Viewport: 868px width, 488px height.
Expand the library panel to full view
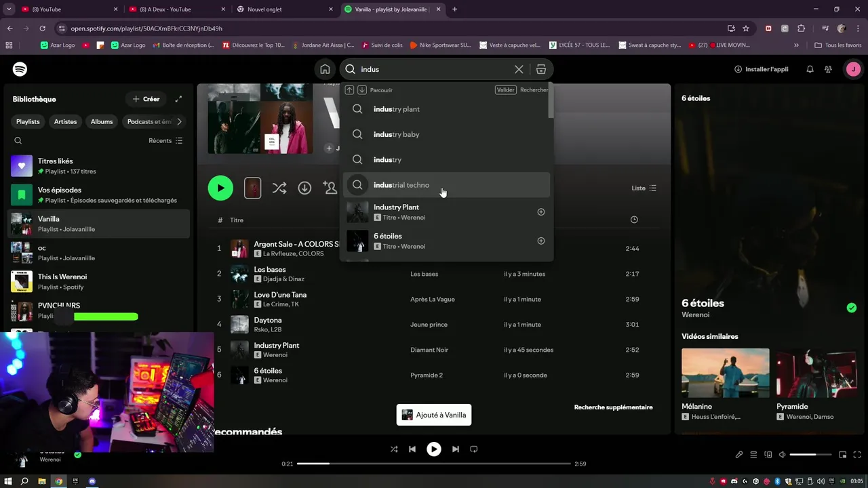point(178,99)
